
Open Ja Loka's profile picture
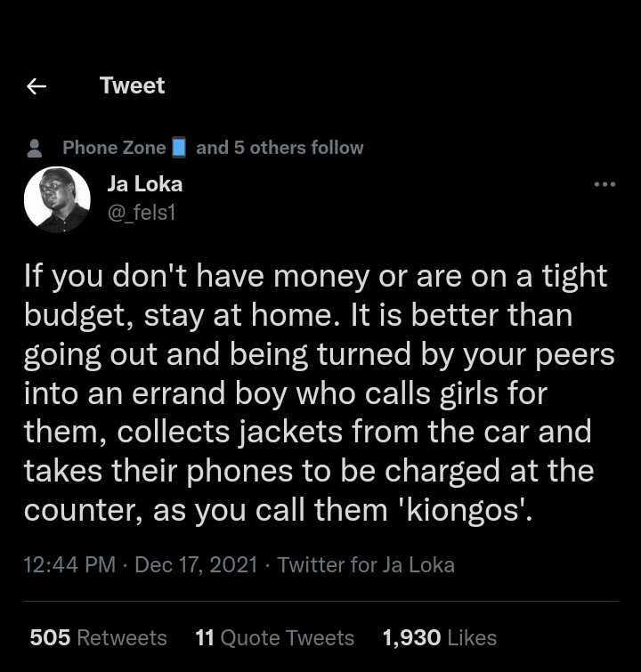click(56, 199)
